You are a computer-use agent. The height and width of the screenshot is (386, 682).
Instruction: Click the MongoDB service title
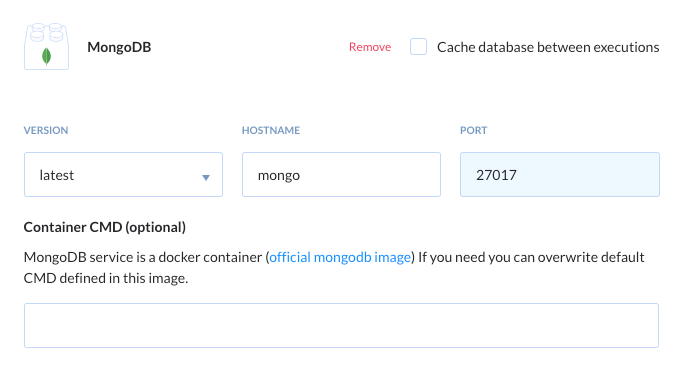pos(119,47)
